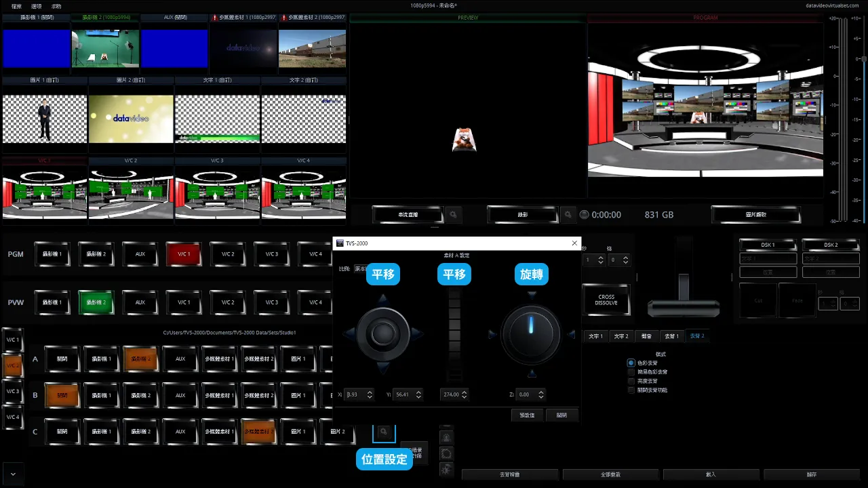Click the joystick up arrow in TVS-2000 dialog

pyautogui.click(x=383, y=298)
